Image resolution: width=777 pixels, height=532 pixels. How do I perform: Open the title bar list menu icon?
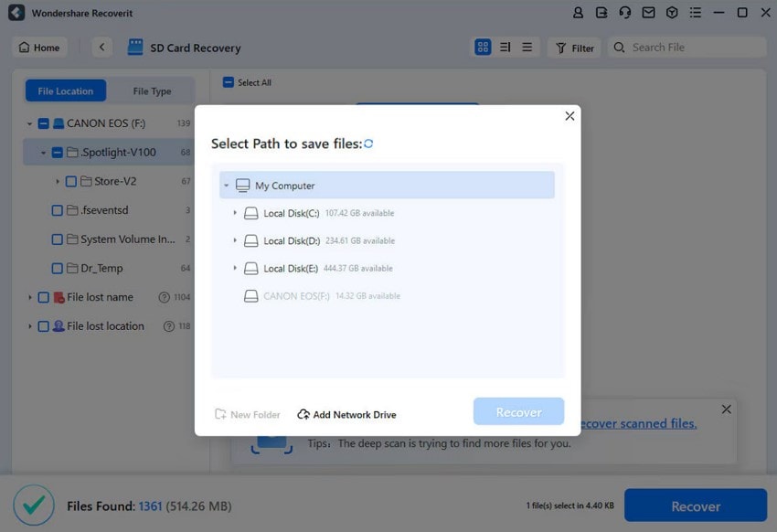pyautogui.click(x=696, y=13)
